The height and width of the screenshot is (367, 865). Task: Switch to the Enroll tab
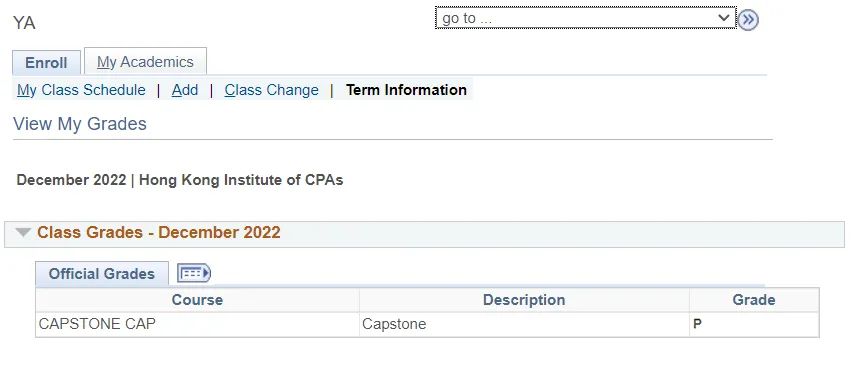point(46,63)
